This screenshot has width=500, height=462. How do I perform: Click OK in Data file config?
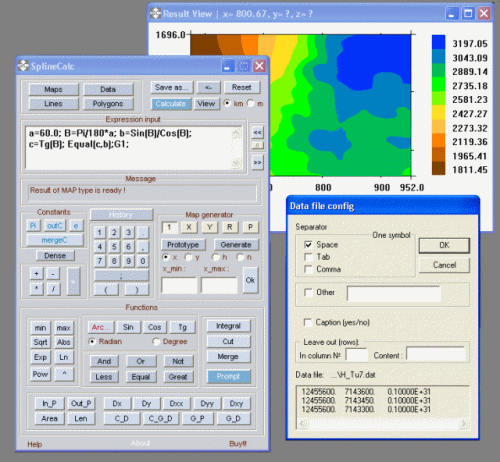pyautogui.click(x=444, y=245)
